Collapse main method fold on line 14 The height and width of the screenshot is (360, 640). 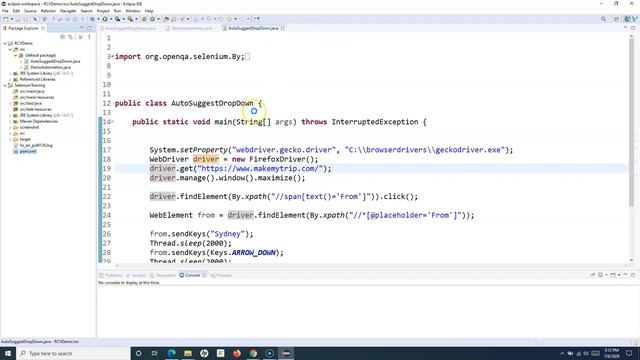pos(113,122)
